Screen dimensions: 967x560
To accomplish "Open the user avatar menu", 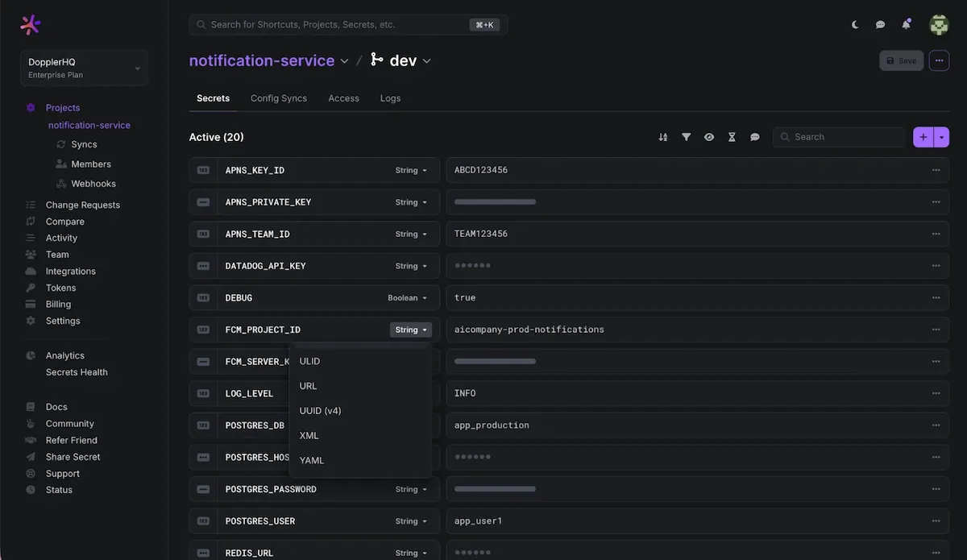I will click(x=939, y=25).
